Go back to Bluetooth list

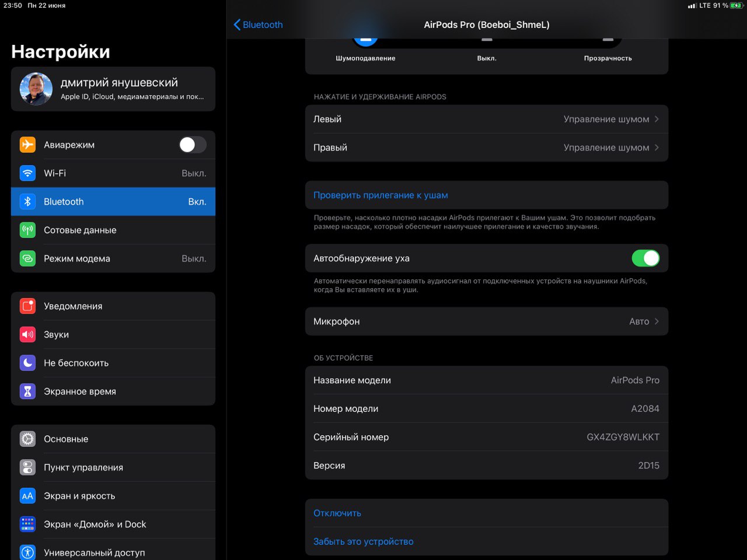coord(258,24)
